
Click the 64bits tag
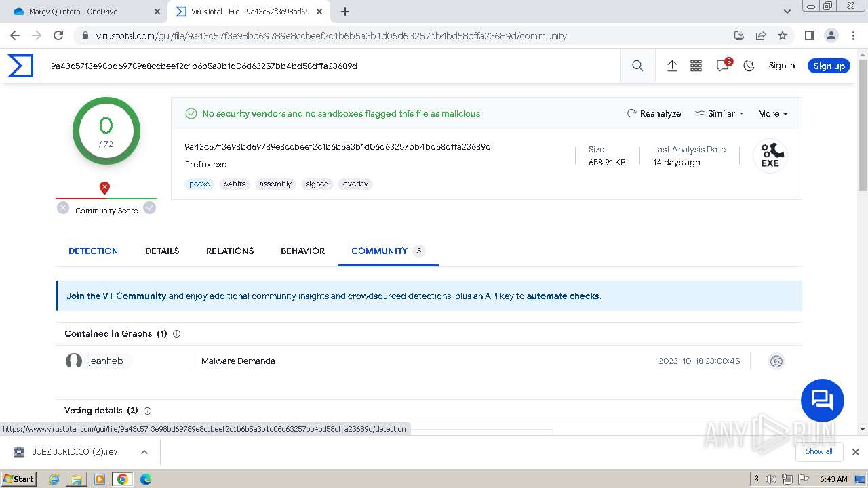coord(235,184)
